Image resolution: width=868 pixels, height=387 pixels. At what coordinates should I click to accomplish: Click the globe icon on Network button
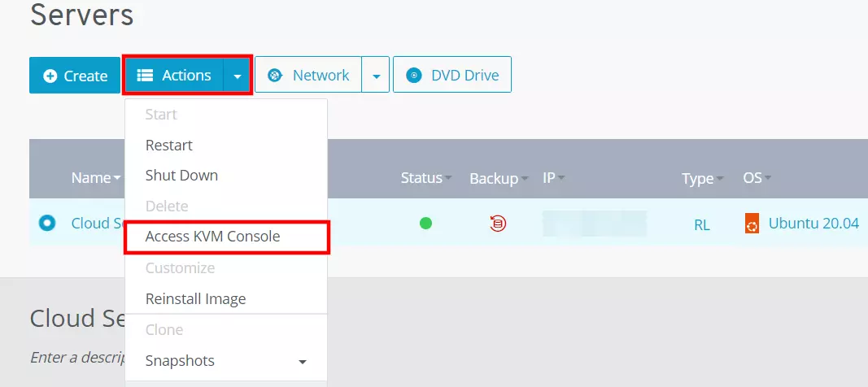(275, 75)
